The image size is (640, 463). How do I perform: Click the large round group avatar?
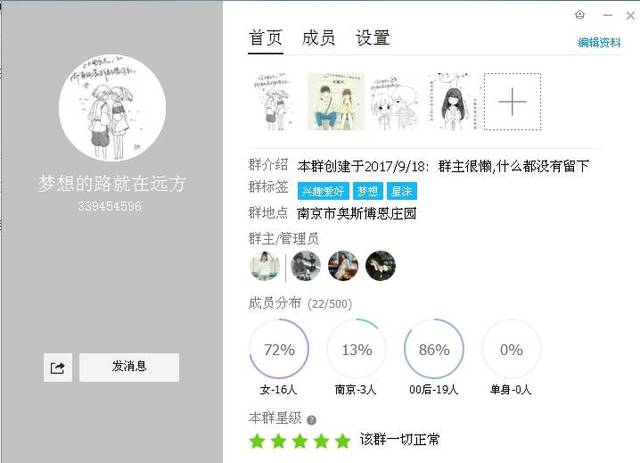pos(112,108)
